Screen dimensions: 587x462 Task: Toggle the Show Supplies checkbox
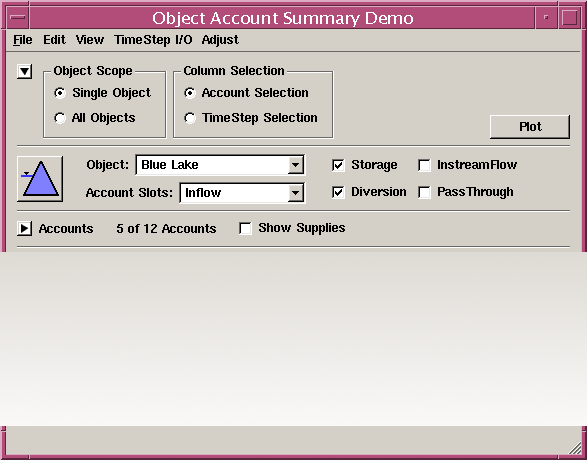click(x=245, y=228)
